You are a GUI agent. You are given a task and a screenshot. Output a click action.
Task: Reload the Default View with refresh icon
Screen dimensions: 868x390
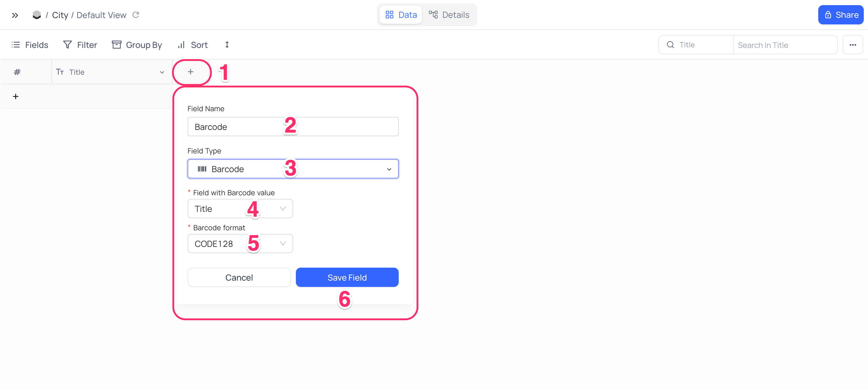pos(136,15)
